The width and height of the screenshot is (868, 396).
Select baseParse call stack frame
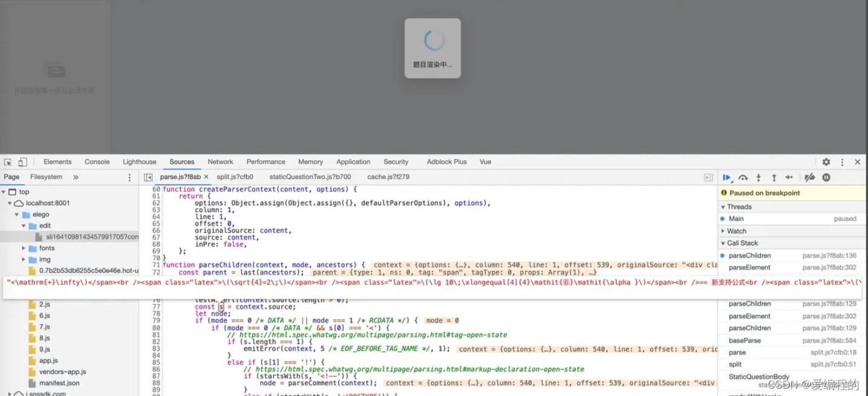click(x=792, y=340)
